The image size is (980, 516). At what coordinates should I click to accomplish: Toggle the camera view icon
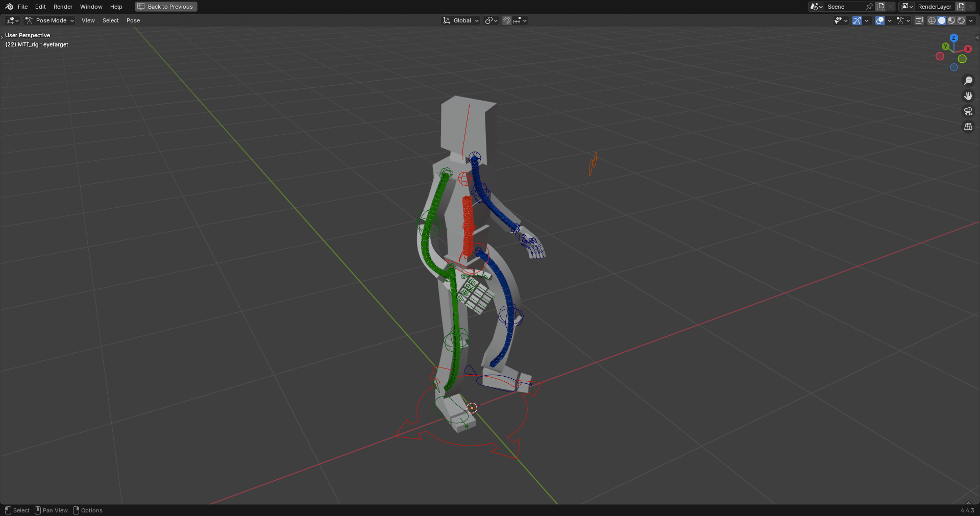968,111
